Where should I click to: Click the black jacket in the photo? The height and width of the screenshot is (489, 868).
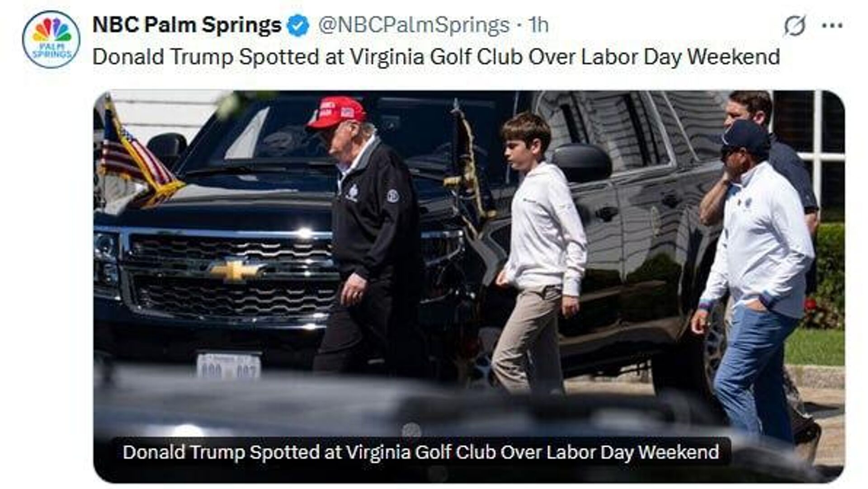coord(375,212)
